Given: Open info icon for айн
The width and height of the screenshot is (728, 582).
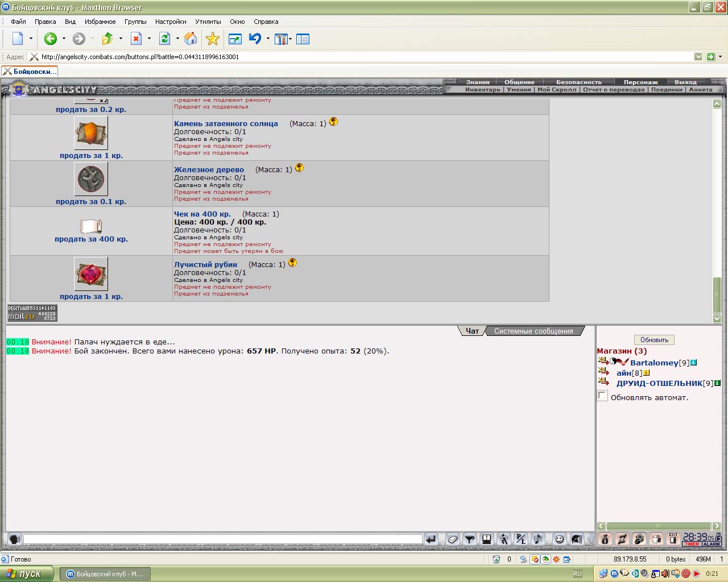Looking at the screenshot, I should coord(647,373).
